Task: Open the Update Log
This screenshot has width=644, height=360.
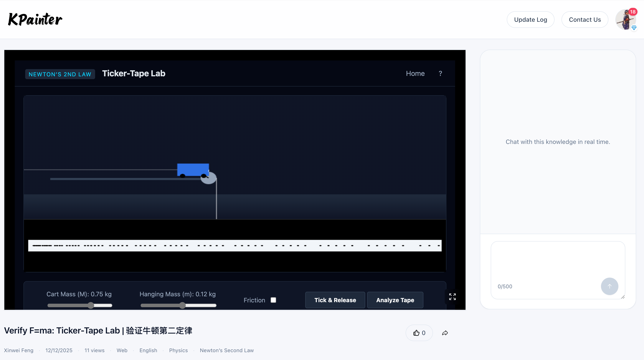Action: pyautogui.click(x=530, y=20)
